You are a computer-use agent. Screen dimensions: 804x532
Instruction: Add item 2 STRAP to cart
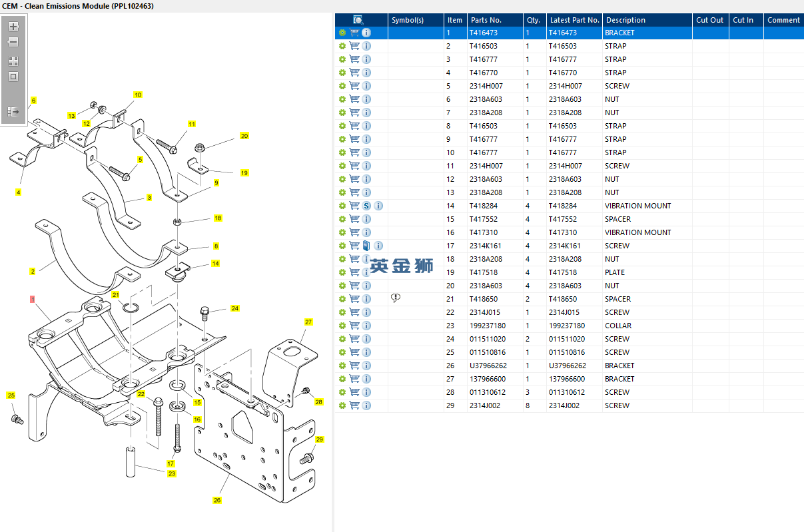click(354, 46)
